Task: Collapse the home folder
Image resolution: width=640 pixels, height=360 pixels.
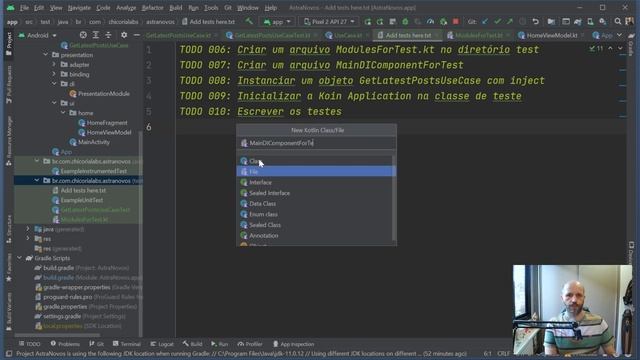Action: (63, 113)
